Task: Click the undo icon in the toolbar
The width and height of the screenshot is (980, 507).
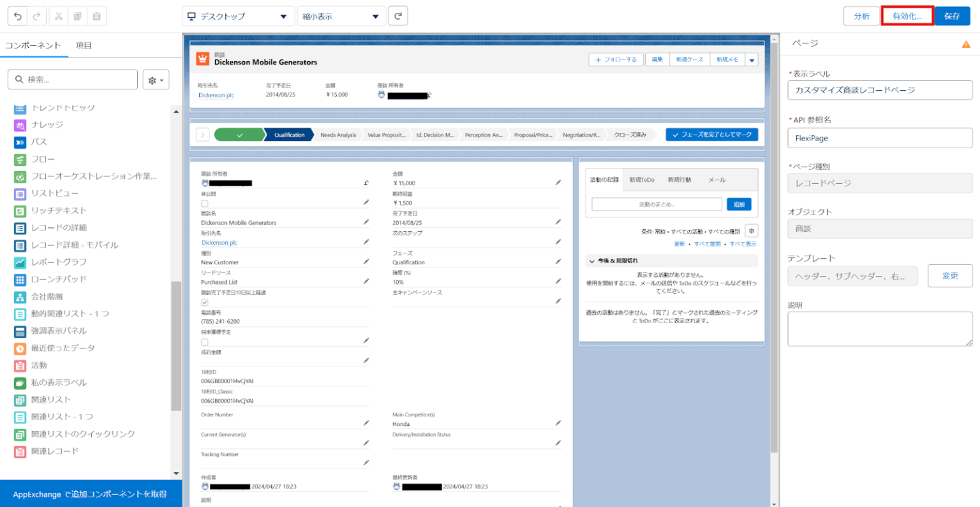Action: click(x=17, y=16)
